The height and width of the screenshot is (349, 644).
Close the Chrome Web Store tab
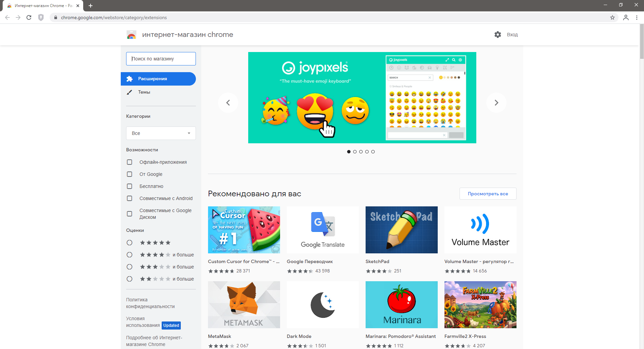pos(78,6)
